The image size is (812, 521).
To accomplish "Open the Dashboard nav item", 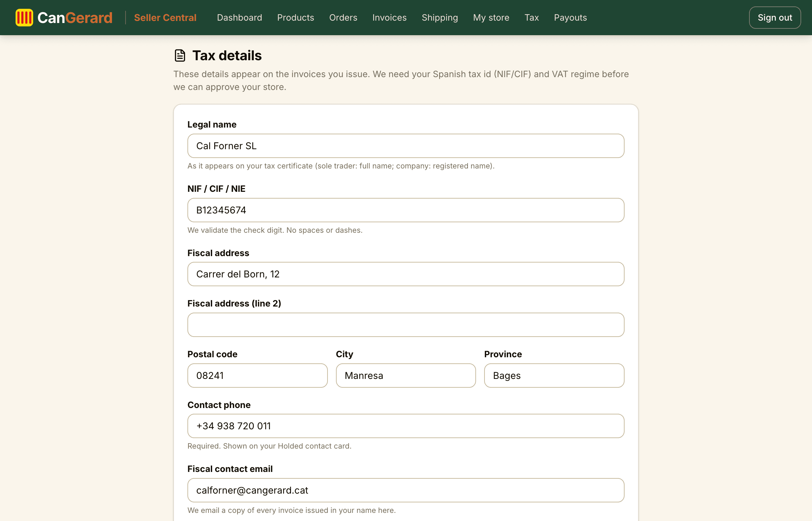I will click(239, 18).
